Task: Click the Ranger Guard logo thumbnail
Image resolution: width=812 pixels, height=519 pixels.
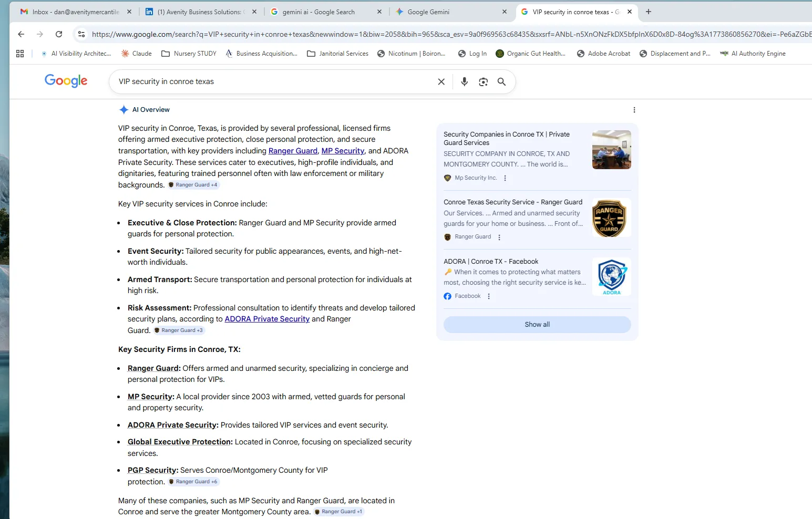Action: 612,217
